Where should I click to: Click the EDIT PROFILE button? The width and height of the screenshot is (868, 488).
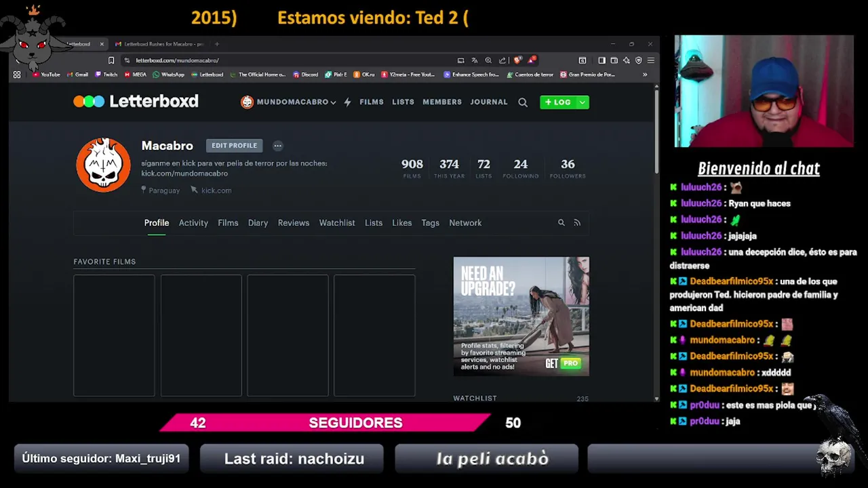tap(234, 146)
